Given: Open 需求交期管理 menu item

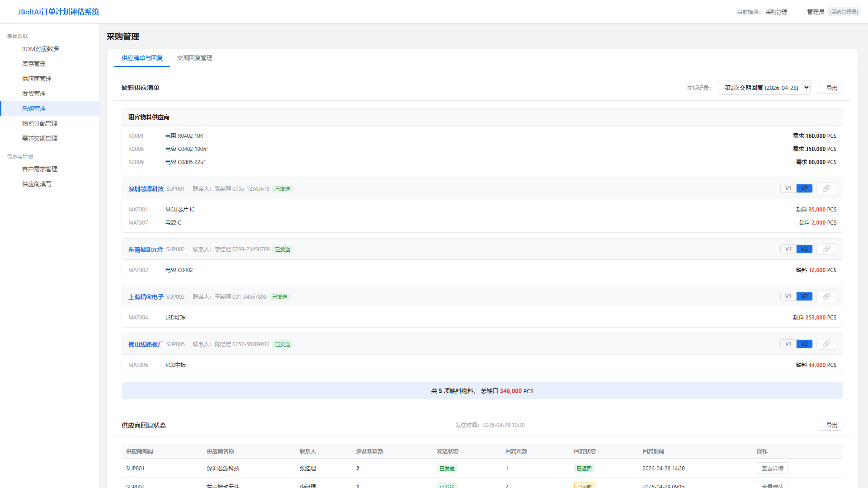Looking at the screenshot, I should (50, 138).
